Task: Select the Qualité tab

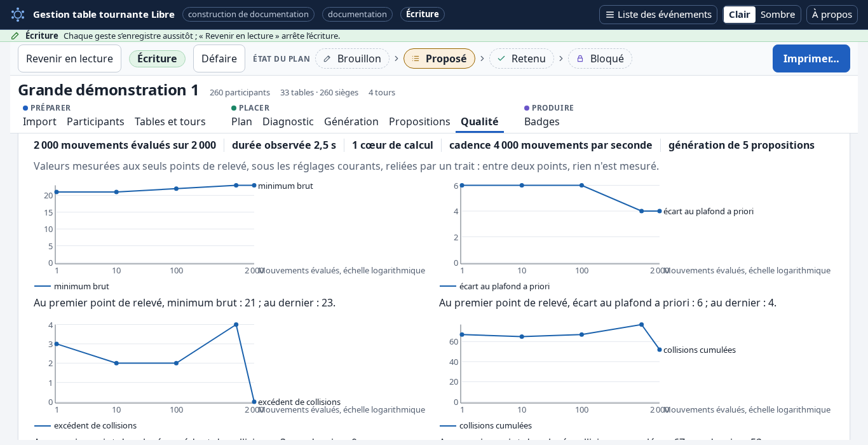Action: 480,121
